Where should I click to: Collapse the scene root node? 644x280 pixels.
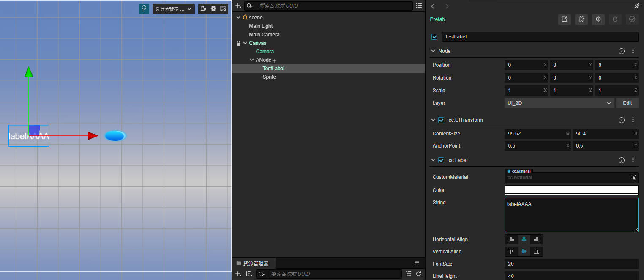238,17
